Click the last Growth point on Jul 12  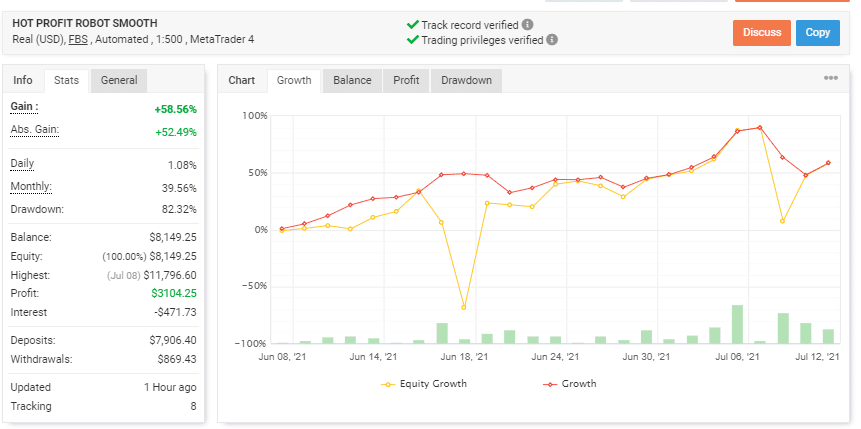click(828, 163)
